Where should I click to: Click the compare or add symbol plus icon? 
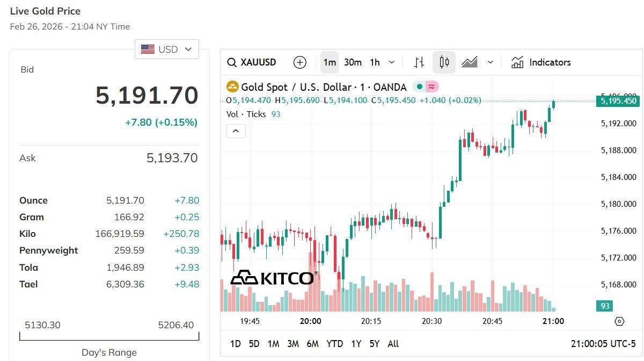click(x=299, y=62)
